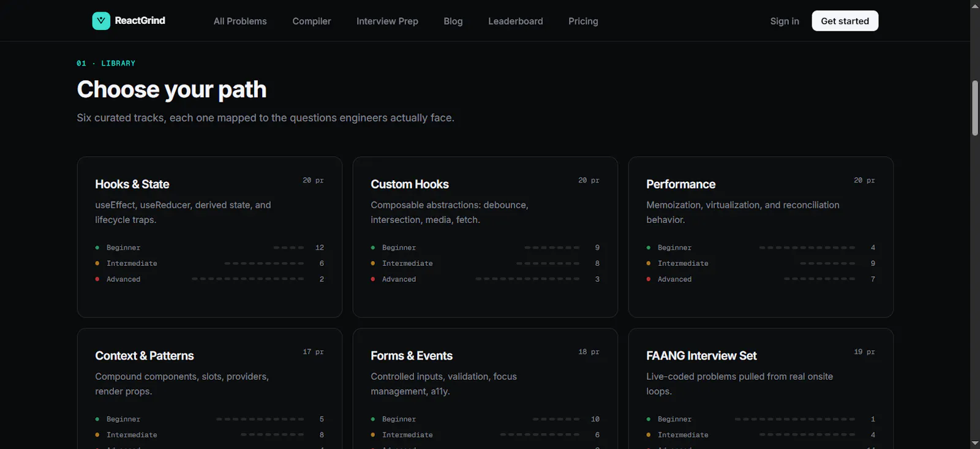Viewport: 980px width, 449px height.
Task: Click the page scrollbar thumb
Action: coord(975,108)
